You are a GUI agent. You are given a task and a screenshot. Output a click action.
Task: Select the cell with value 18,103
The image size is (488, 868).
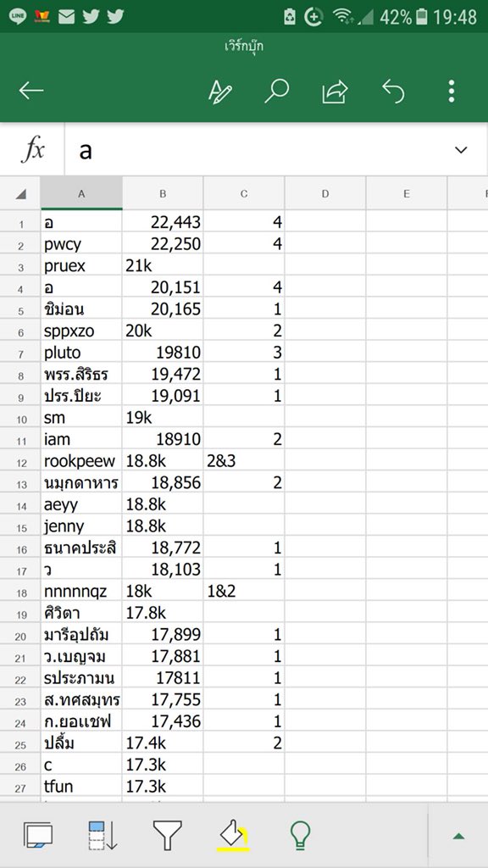(x=163, y=570)
